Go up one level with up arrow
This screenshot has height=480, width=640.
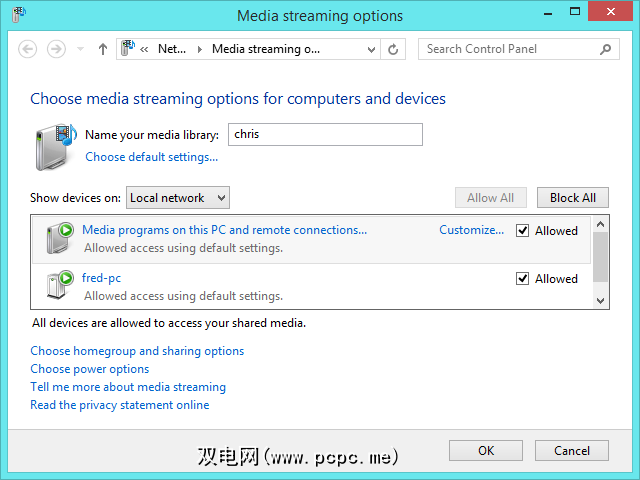102,49
